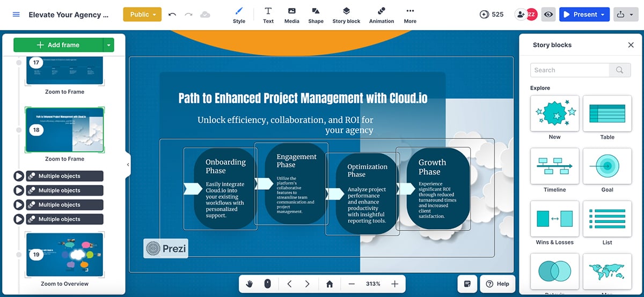Open the Public visibility dropdown
The height and width of the screenshot is (297, 644).
point(142,14)
